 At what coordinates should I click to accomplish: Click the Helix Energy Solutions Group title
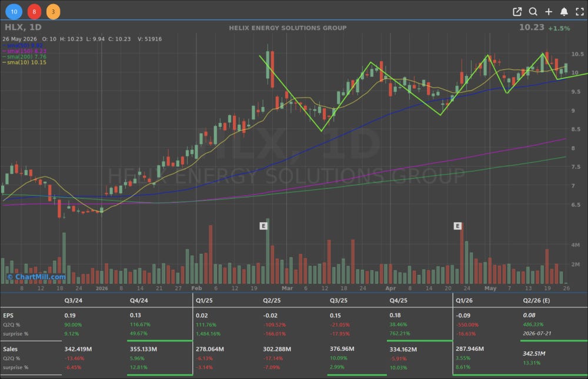[288, 28]
